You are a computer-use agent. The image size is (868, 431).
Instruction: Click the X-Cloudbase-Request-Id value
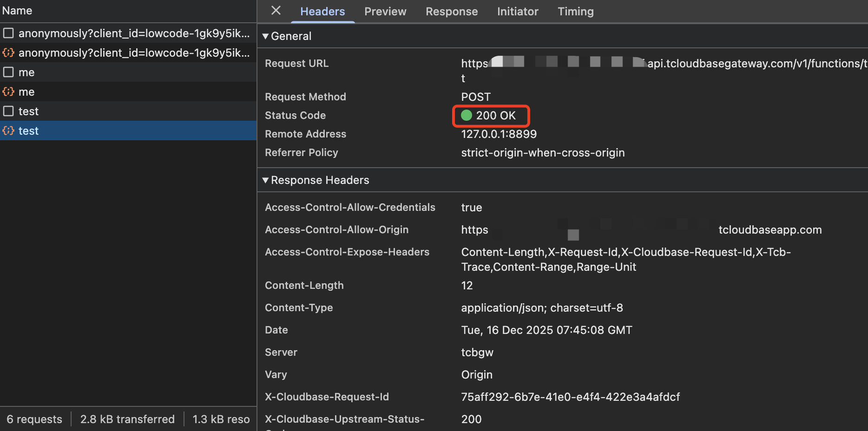point(570,397)
